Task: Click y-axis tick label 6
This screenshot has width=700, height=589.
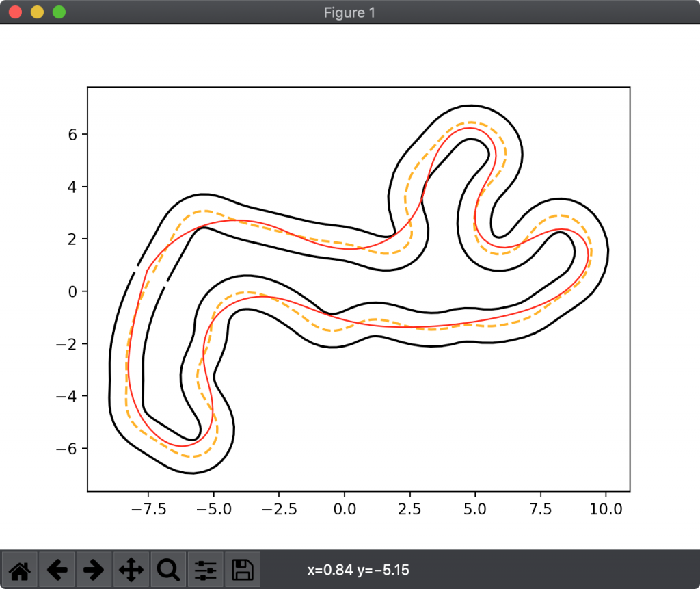Action: point(72,135)
